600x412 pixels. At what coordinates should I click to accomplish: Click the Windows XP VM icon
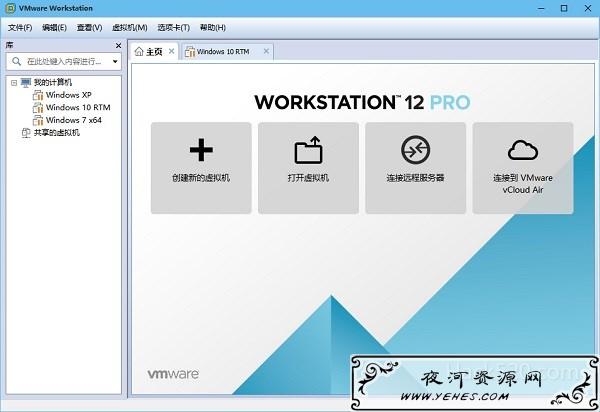point(38,95)
